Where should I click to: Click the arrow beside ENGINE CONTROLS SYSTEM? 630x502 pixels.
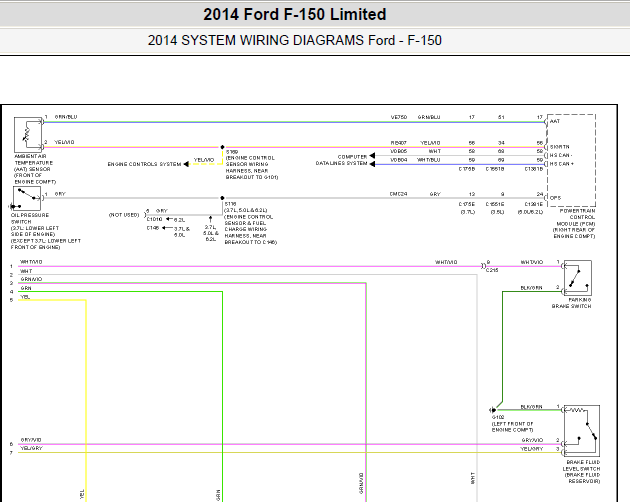click(186, 164)
